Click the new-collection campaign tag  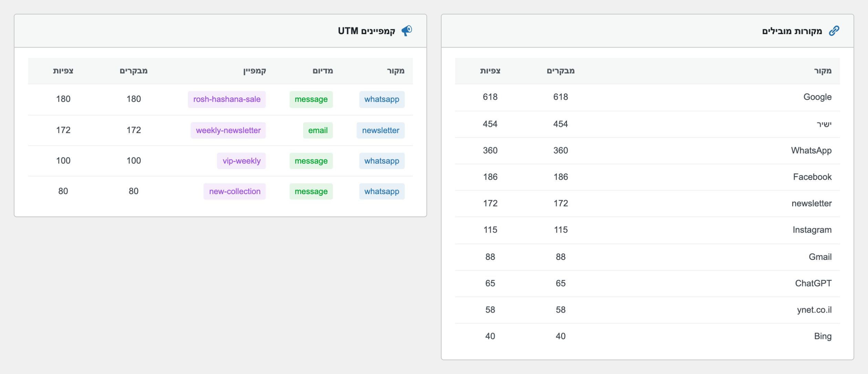[235, 191]
